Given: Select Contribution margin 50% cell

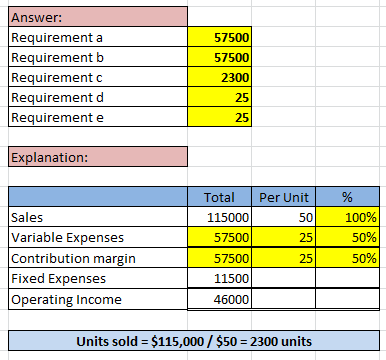Looking at the screenshot, I should point(348,258).
